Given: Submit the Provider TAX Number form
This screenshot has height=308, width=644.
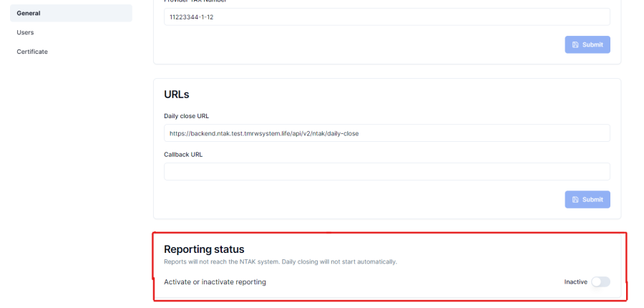Looking at the screenshot, I should tap(587, 44).
